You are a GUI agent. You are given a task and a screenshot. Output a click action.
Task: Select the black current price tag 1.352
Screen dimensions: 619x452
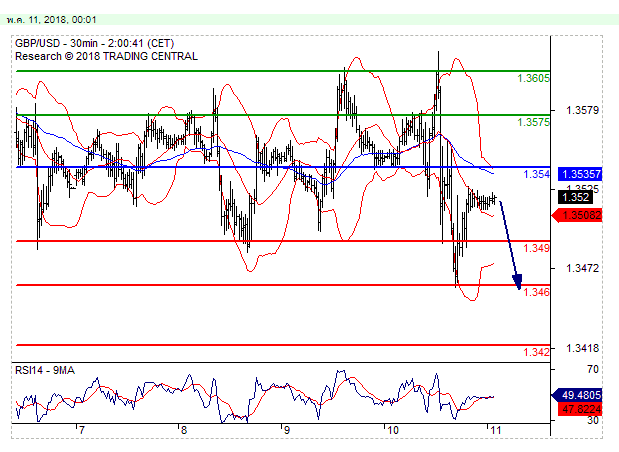click(x=575, y=197)
